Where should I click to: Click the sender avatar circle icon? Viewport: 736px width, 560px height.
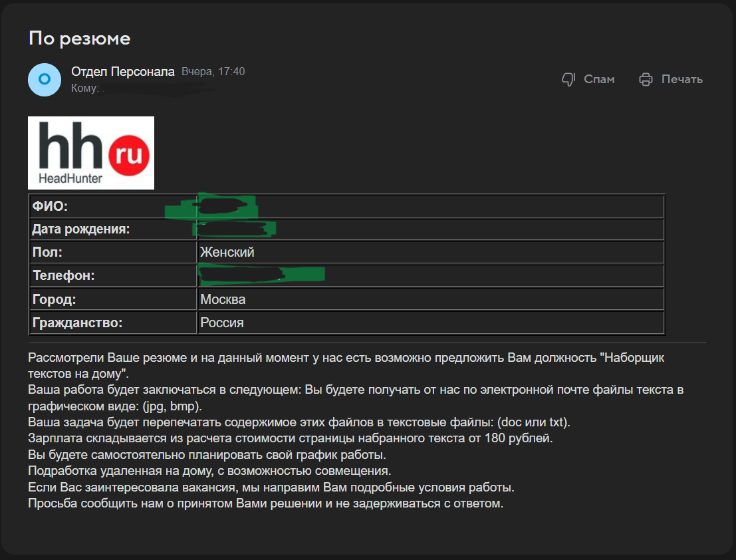tap(45, 79)
